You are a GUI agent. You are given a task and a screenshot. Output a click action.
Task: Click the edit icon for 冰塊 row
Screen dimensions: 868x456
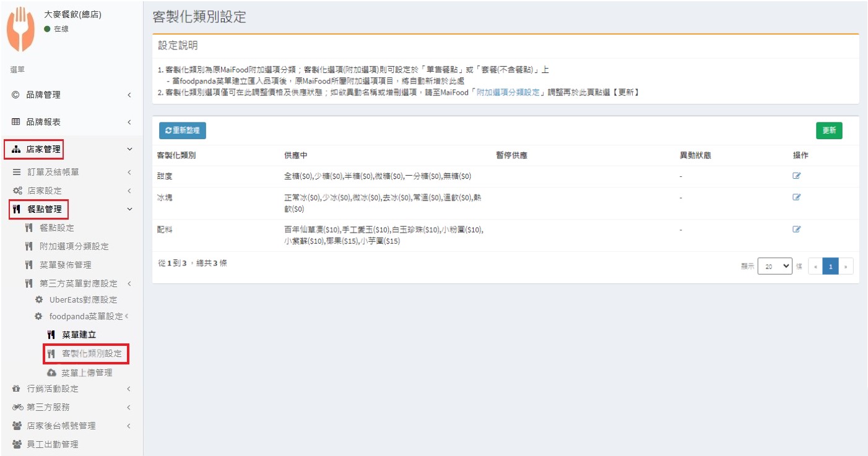[796, 197]
